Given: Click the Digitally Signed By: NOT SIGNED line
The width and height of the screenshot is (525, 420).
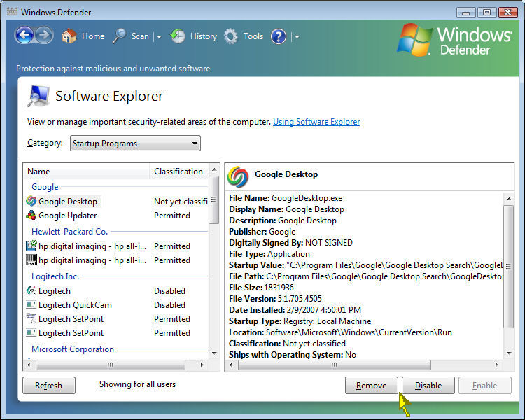Looking at the screenshot, I should pos(290,243).
